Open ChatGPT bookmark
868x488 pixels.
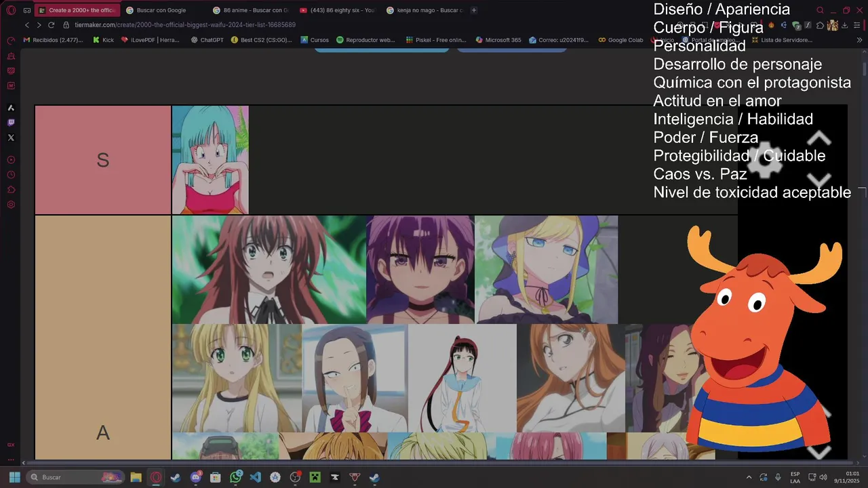[207, 40]
